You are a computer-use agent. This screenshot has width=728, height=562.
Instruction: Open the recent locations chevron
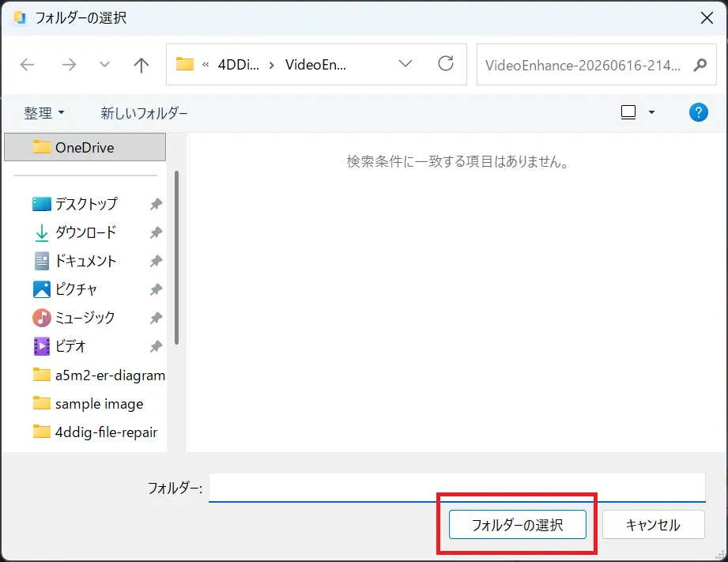click(x=105, y=65)
